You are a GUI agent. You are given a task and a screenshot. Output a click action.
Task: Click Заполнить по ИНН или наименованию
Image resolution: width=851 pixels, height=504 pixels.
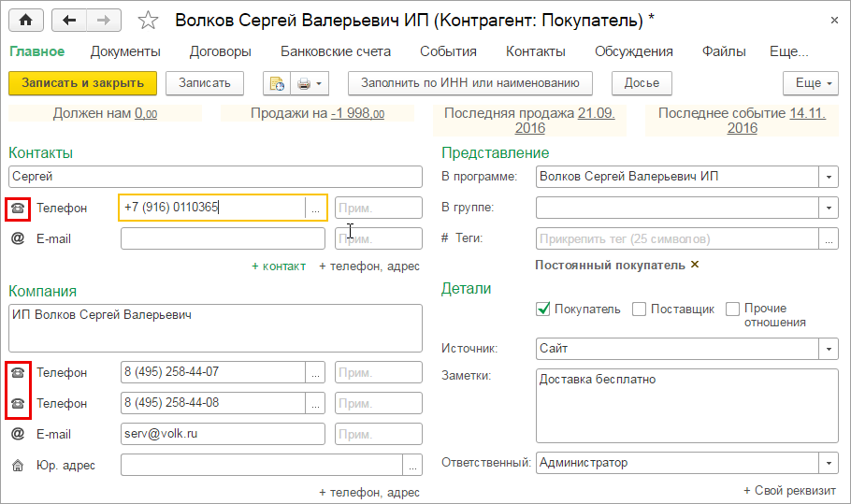[x=469, y=83]
